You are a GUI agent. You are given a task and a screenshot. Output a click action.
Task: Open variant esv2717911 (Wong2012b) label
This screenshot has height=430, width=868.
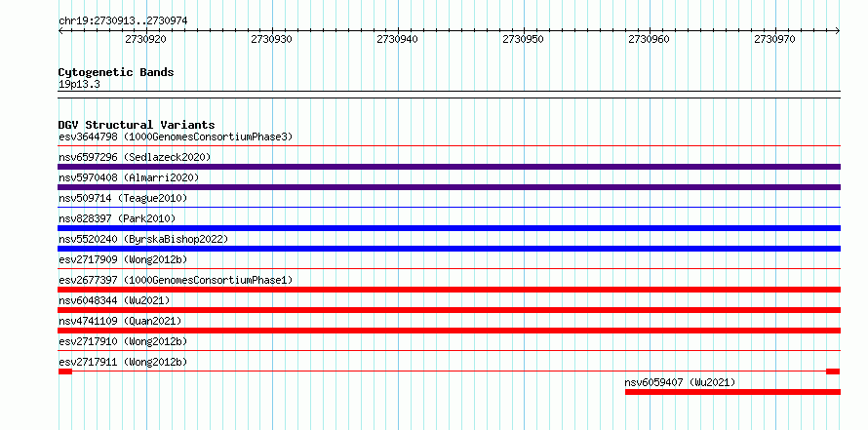[x=123, y=362]
